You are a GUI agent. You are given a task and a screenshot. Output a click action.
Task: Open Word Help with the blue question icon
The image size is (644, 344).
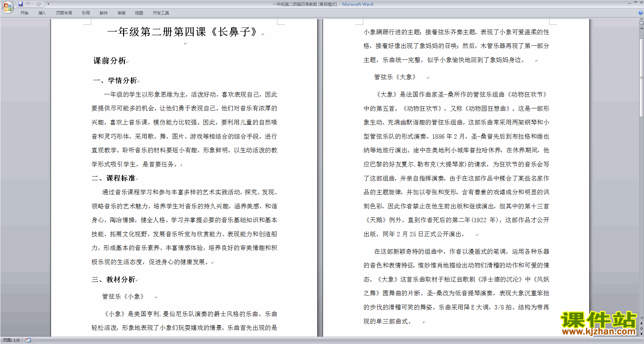641,13
